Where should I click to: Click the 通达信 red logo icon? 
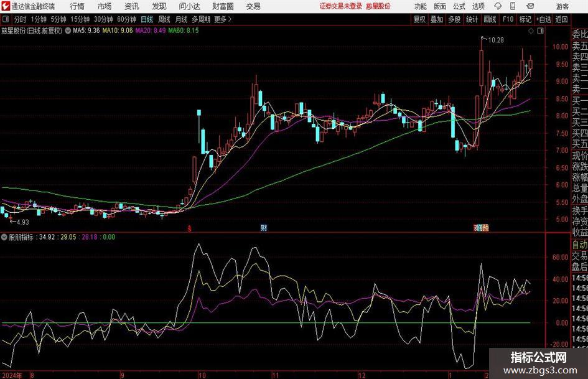click(x=6, y=6)
